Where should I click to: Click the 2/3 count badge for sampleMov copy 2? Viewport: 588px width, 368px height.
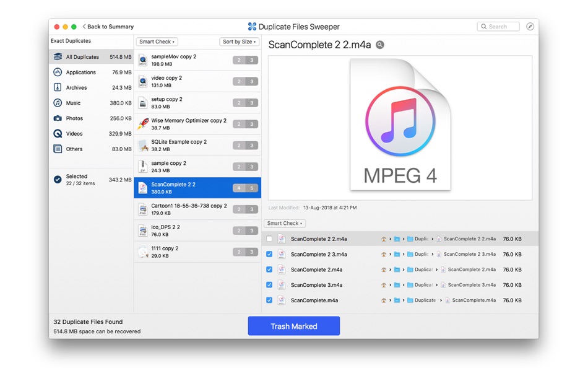click(245, 60)
